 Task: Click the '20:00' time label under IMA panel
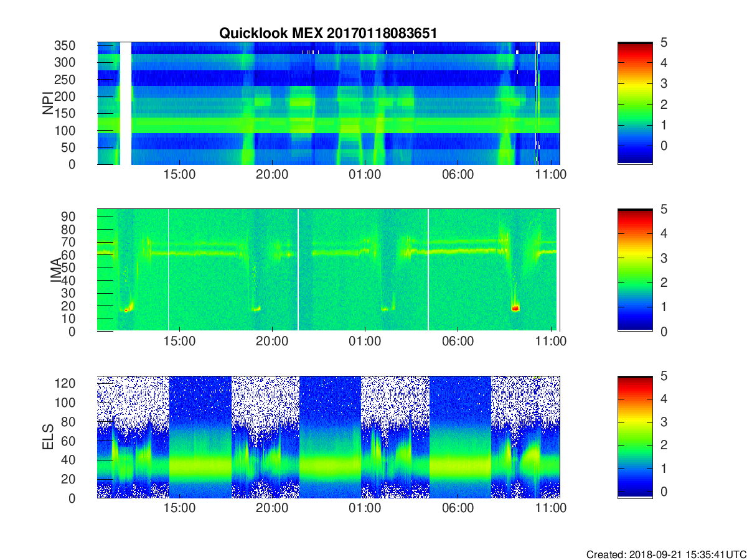pos(272,342)
